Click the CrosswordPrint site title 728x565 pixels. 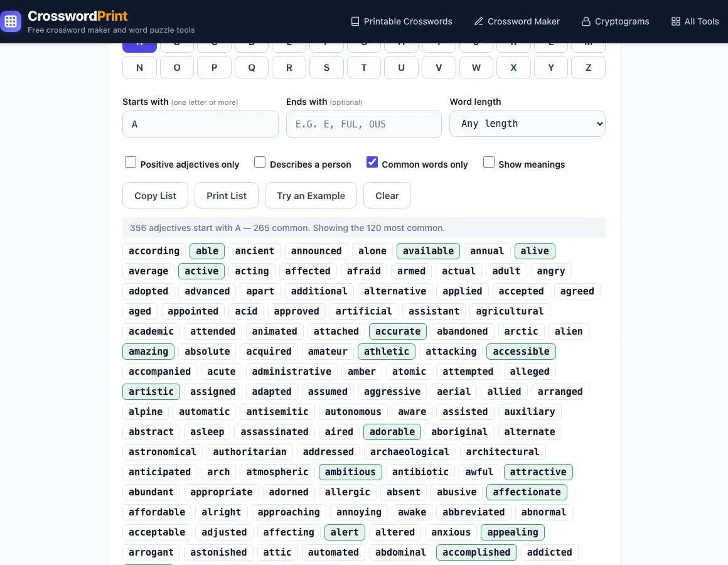click(x=78, y=16)
